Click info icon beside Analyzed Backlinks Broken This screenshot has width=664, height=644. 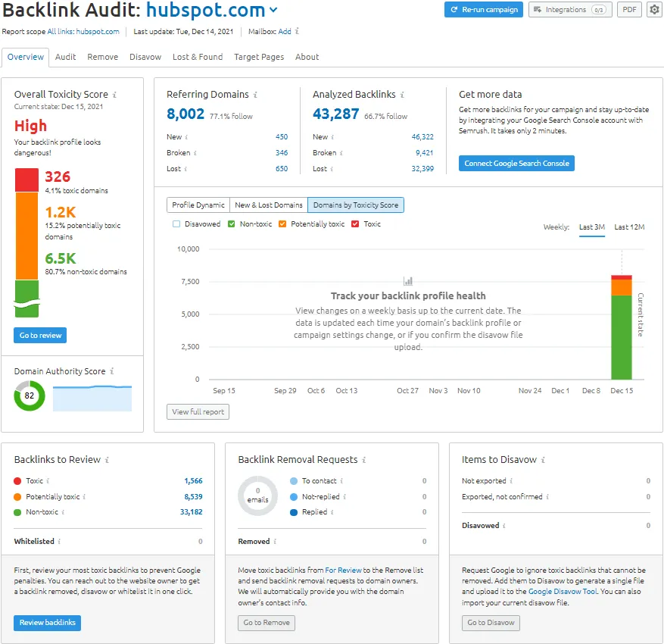point(341,153)
